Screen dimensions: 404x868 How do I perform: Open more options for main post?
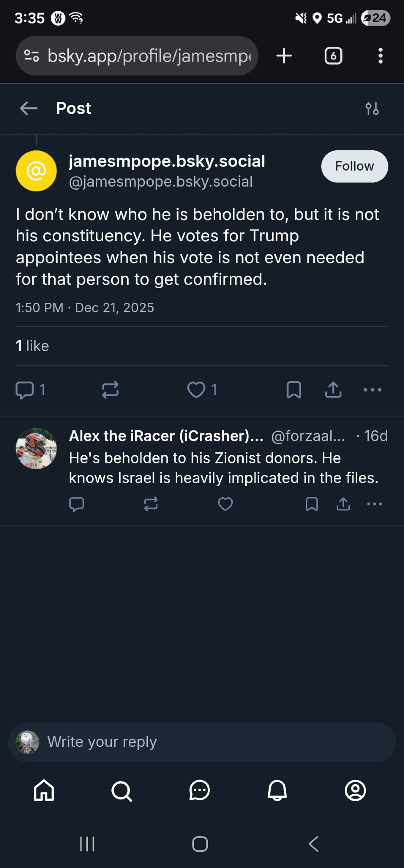(x=372, y=390)
